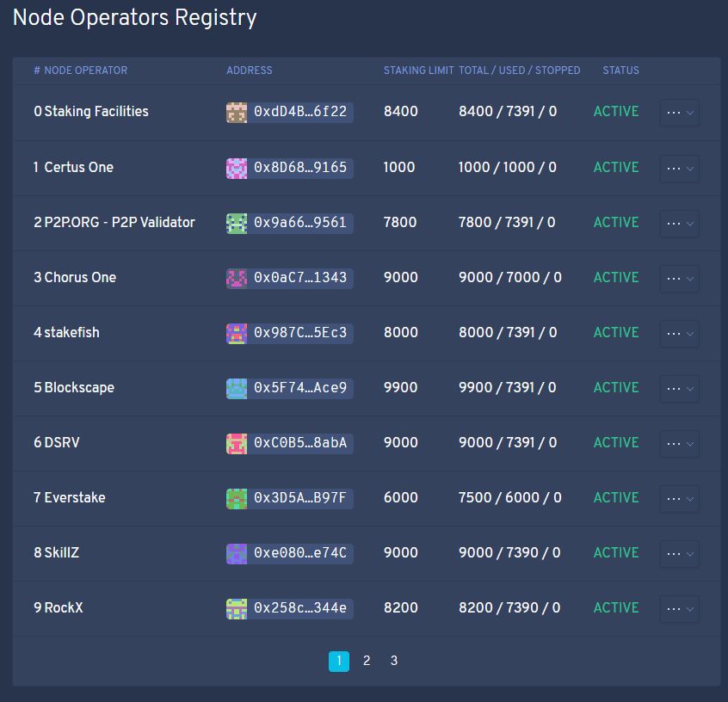This screenshot has width=728, height=702.
Task: Go to page 2 of the registry
Action: (x=367, y=661)
